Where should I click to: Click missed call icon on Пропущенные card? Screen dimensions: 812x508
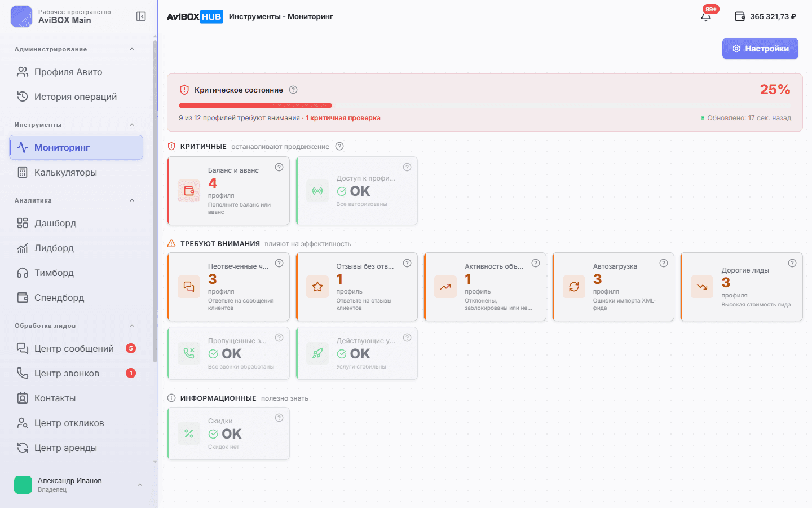(x=189, y=353)
